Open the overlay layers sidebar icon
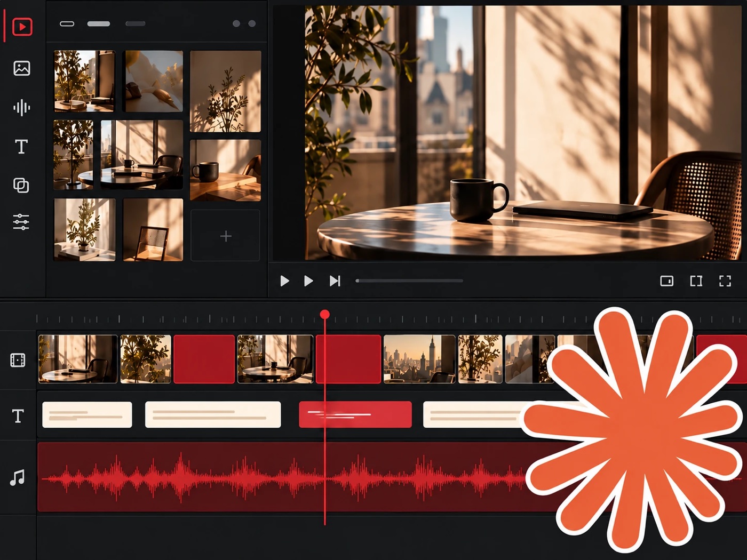The width and height of the screenshot is (747, 560). point(21,185)
